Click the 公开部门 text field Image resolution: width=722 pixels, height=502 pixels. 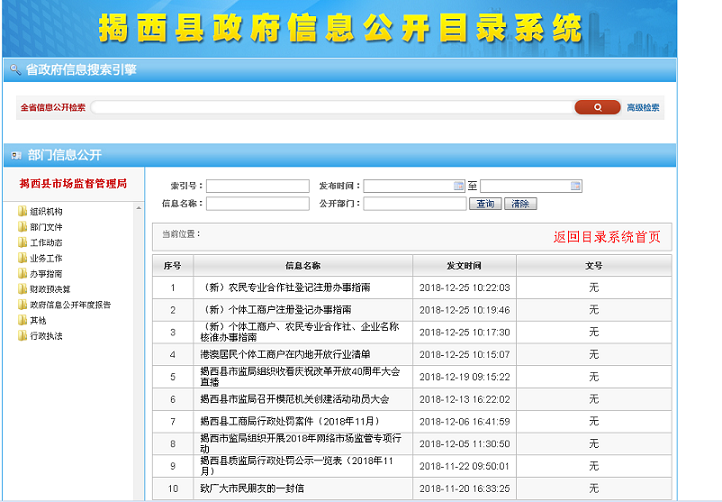(414, 204)
